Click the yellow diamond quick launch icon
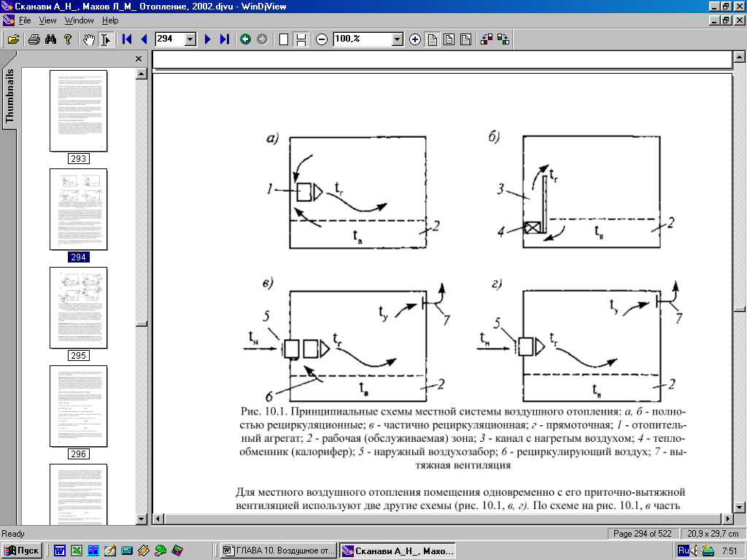The height and width of the screenshot is (560, 747). pyautogui.click(x=144, y=551)
